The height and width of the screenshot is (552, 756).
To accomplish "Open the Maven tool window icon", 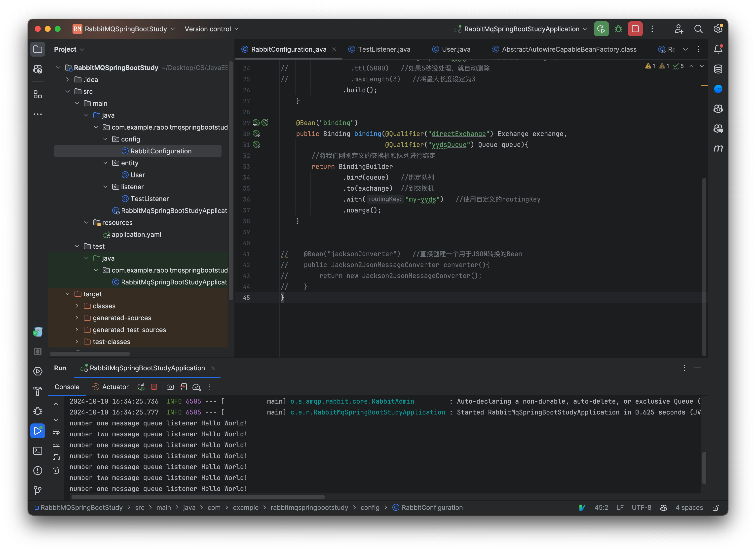I will coord(718,148).
